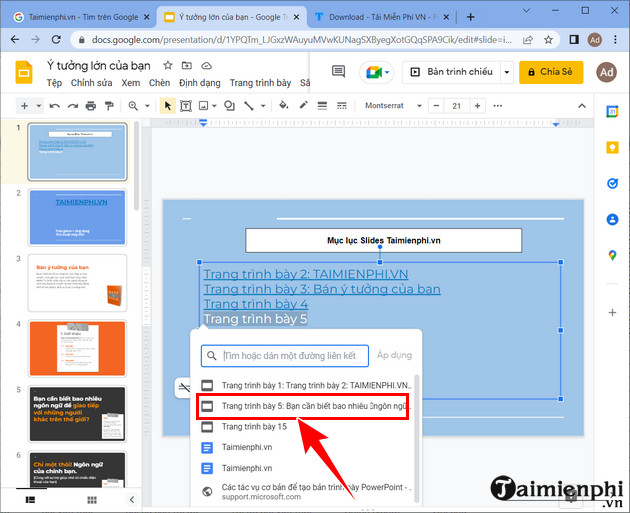630x513 pixels.
Task: Bookmark this page star icon
Action: (548, 40)
